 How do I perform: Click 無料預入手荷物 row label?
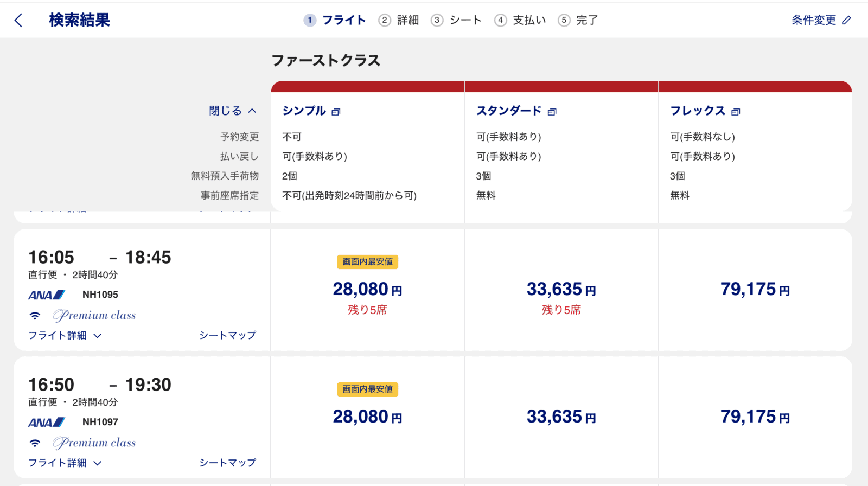tap(225, 176)
